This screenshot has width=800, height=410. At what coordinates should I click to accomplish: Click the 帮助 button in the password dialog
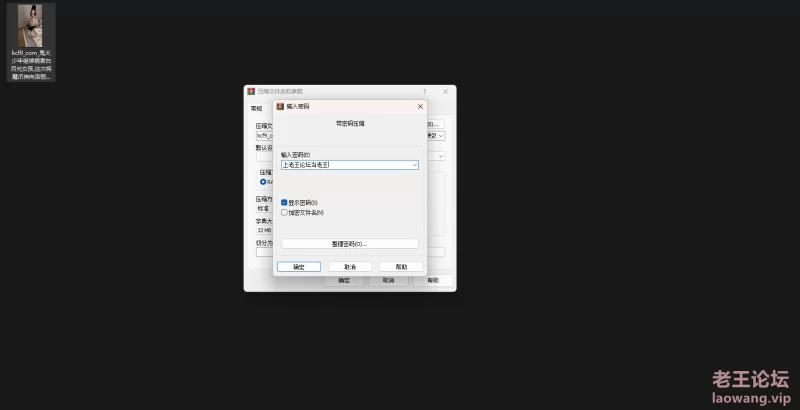coord(402,267)
